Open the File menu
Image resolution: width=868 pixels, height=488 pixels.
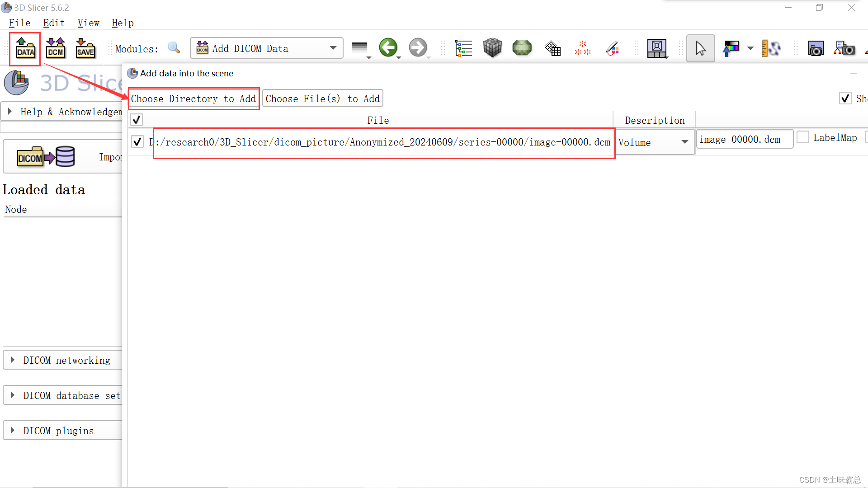pyautogui.click(x=19, y=23)
